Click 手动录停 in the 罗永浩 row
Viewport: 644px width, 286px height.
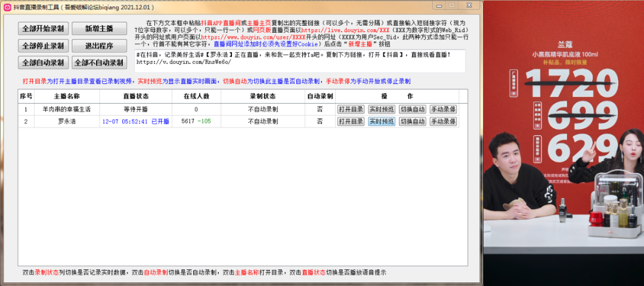[443, 122]
